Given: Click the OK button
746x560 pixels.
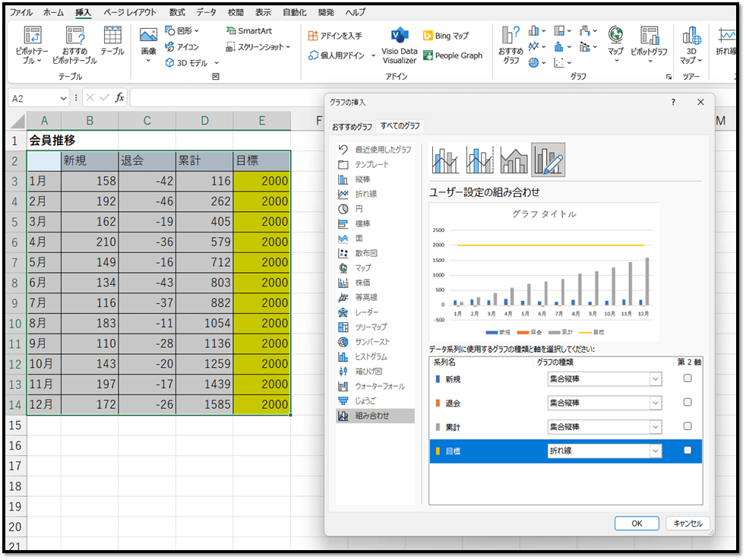Looking at the screenshot, I should [x=637, y=524].
